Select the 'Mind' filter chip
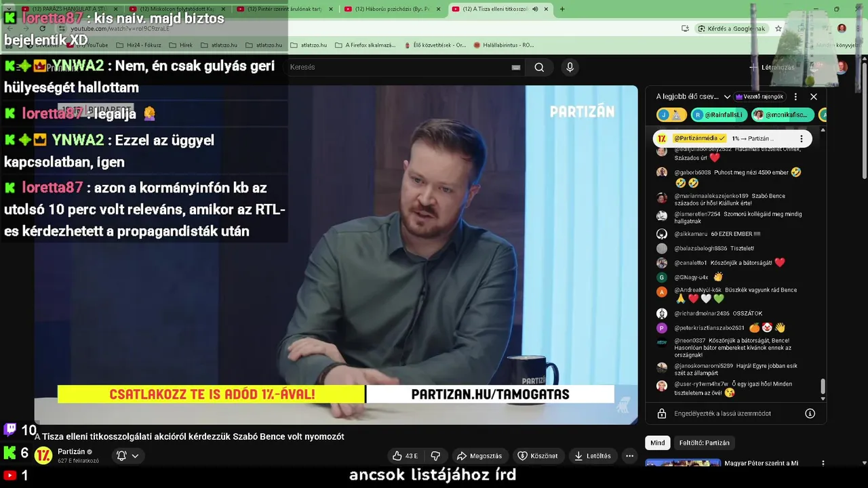 [658, 443]
